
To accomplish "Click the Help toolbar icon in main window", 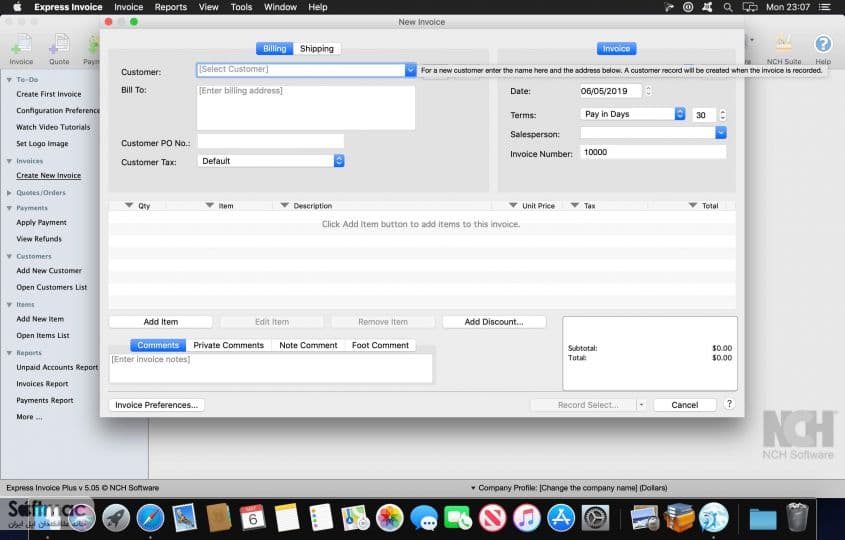I will coord(823,49).
